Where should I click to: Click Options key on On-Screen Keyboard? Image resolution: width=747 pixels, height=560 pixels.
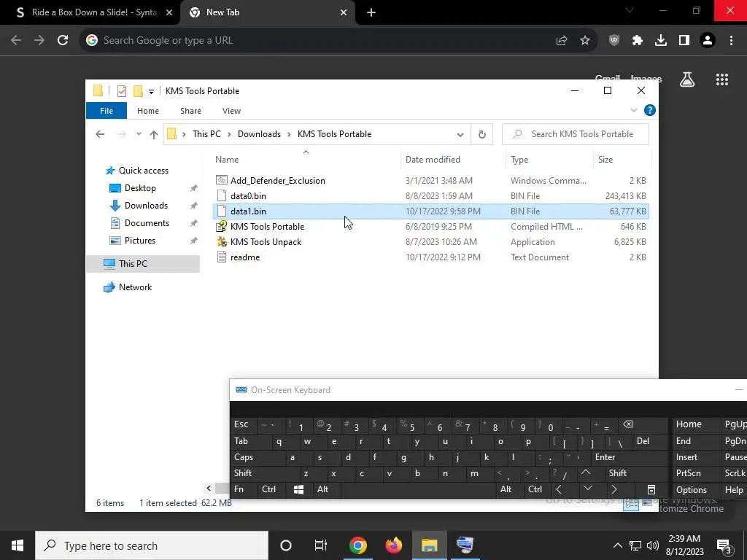pyautogui.click(x=695, y=489)
